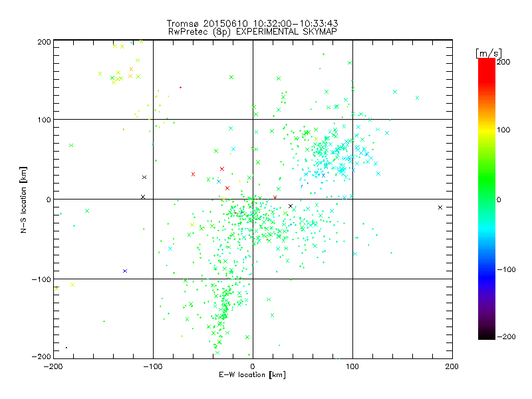The width and height of the screenshot is (532, 399).
Task: Click the '[m/s]' unit label above the colorbar
Action: click(x=489, y=53)
